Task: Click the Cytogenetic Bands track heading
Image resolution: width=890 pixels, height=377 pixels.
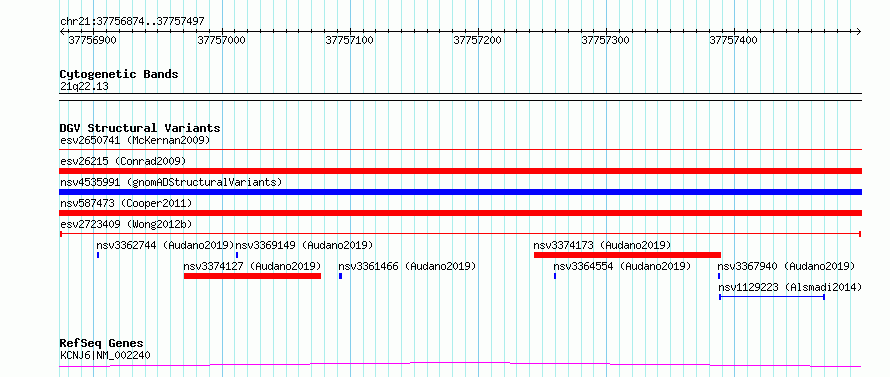Action: 119,74
